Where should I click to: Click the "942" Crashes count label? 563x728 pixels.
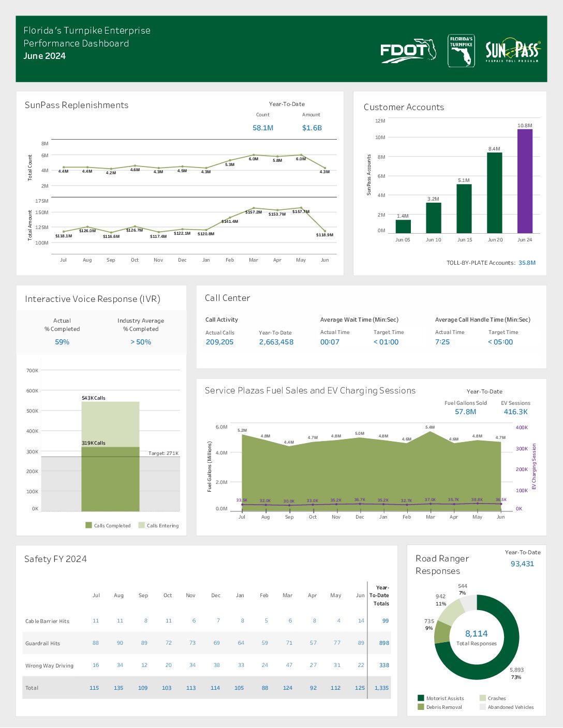(x=440, y=596)
